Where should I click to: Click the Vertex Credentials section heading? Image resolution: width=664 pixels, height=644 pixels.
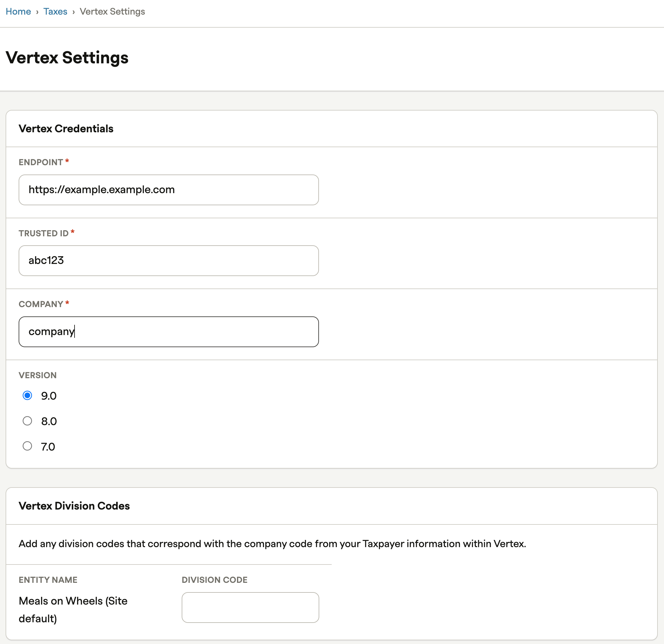point(66,129)
